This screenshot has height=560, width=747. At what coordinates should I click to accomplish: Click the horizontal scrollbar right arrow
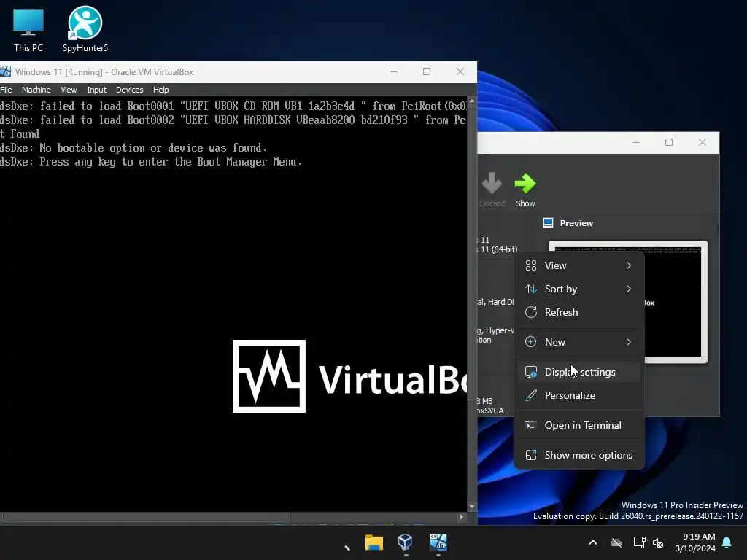coord(461,517)
